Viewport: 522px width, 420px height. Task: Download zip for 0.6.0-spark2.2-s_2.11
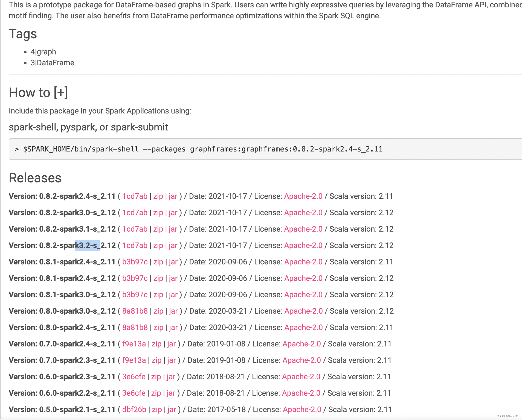coord(156,393)
